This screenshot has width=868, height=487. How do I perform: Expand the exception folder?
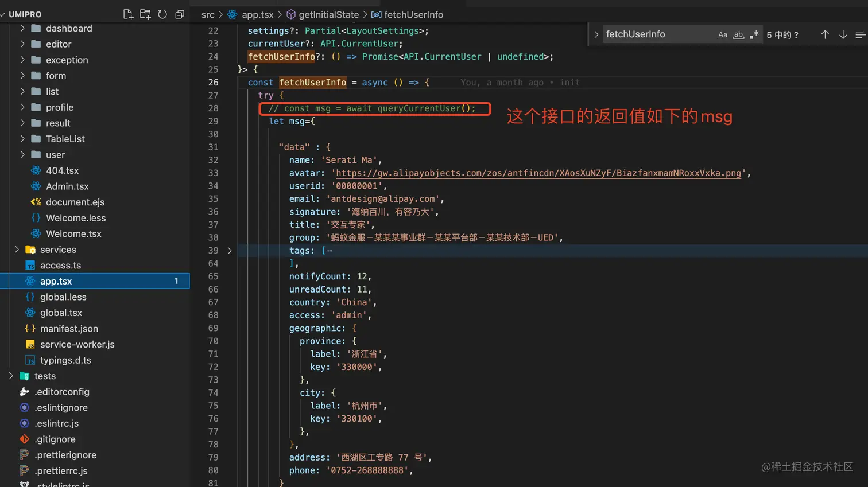(x=22, y=60)
